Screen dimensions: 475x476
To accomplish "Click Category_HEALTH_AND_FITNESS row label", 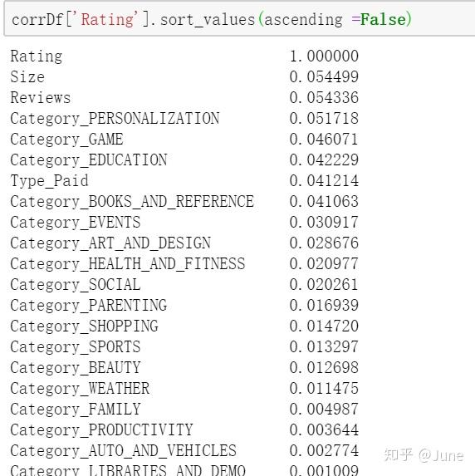I will (128, 264).
